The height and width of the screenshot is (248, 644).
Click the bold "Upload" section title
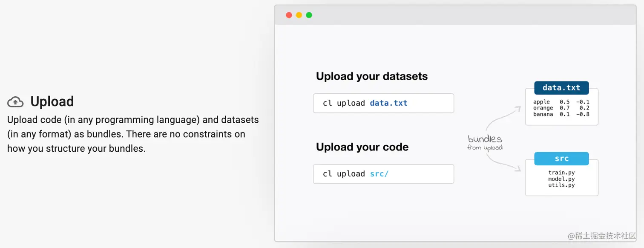click(52, 101)
